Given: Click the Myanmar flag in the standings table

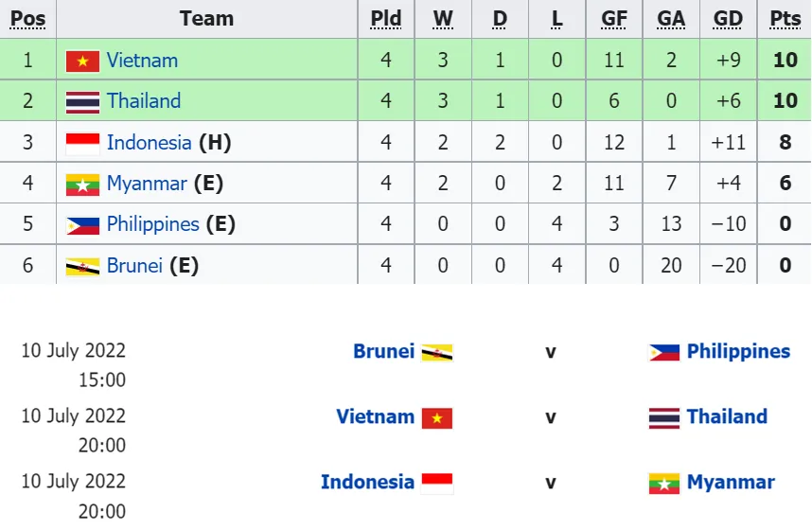Looking at the screenshot, I should pos(82,184).
